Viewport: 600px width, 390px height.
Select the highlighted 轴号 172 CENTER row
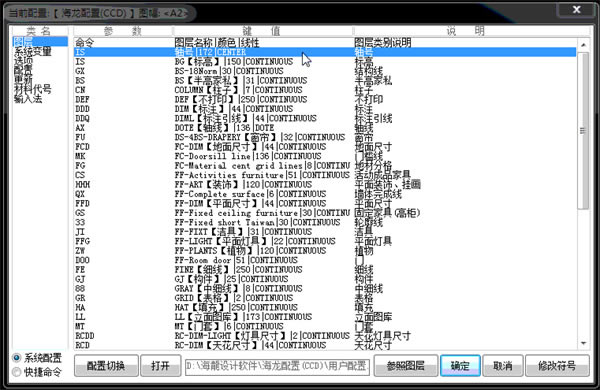pos(325,52)
